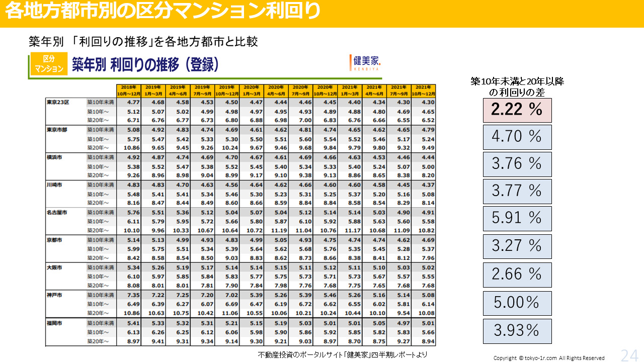Select the 8.94 cell ending 福岡市 築20年～ row
Screen dimensions: 644x362
pos(428,341)
